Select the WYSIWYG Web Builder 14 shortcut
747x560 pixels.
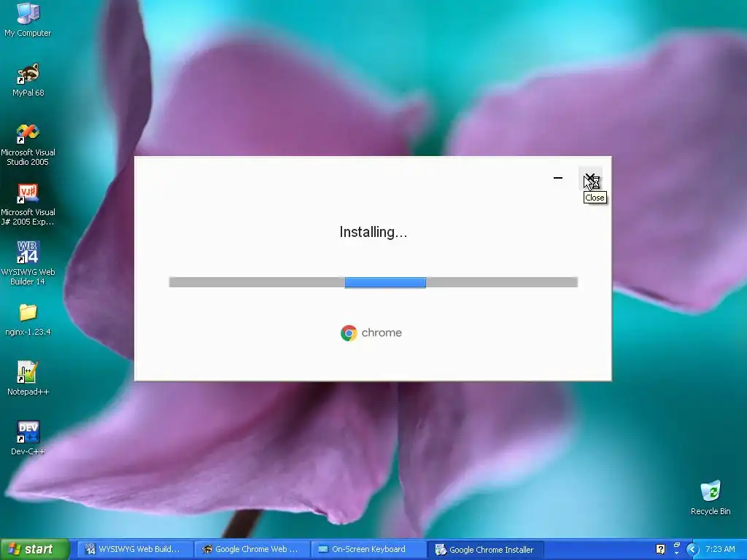pos(28,263)
